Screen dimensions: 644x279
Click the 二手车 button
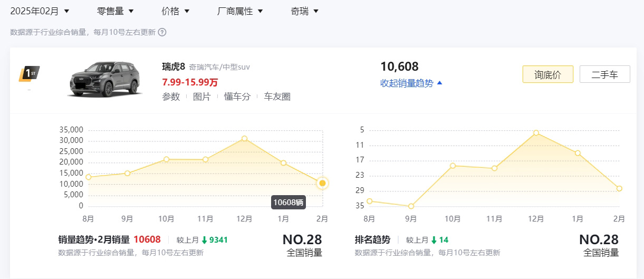(604, 74)
